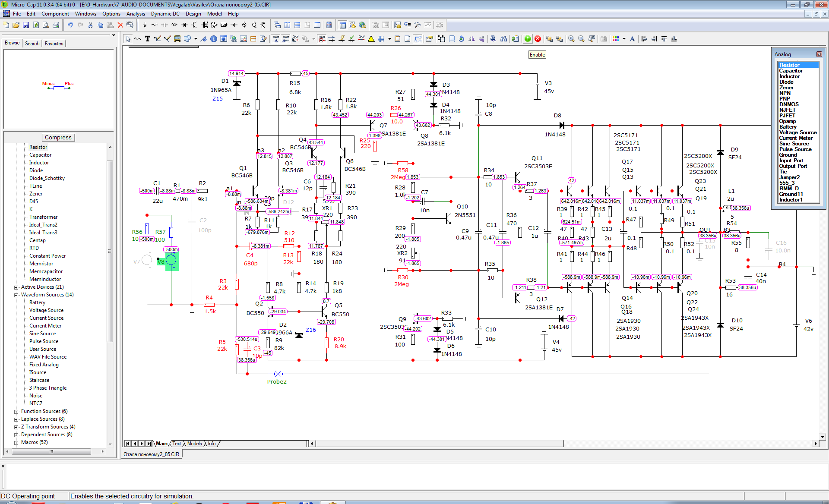Open the Dynamic DC menu

pos(165,14)
